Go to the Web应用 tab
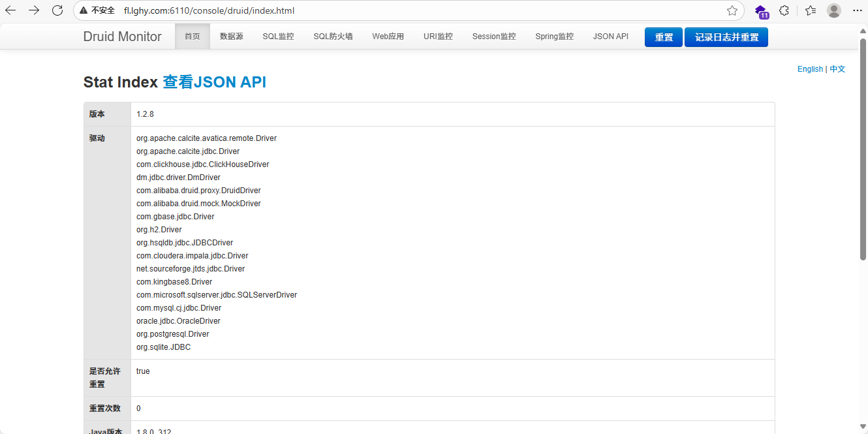 (388, 37)
